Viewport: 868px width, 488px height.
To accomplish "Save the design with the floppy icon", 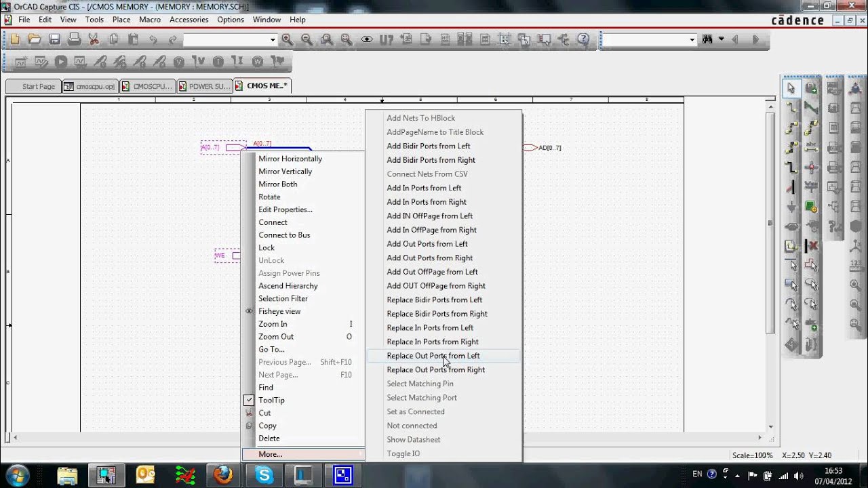I will pos(54,39).
